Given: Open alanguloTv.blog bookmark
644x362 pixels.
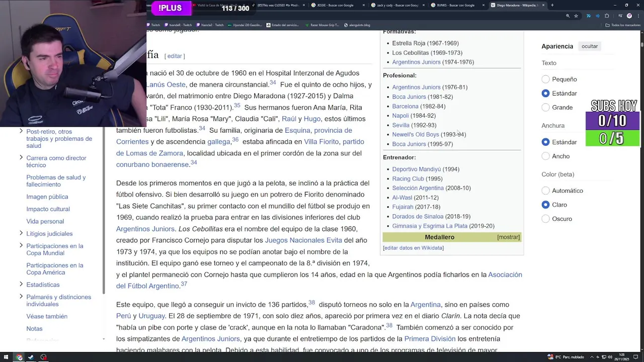Looking at the screenshot, I should click(357, 25).
